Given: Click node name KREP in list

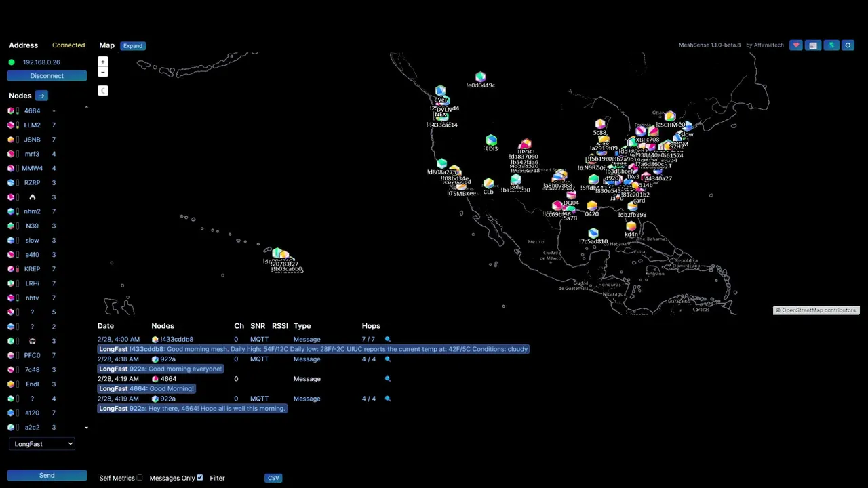Looking at the screenshot, I should coord(32,269).
